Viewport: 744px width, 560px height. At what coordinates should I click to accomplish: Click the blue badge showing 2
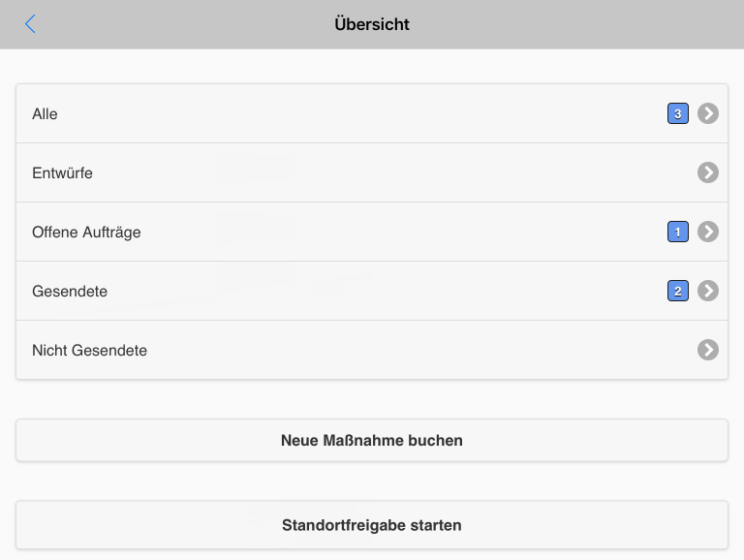(x=677, y=291)
